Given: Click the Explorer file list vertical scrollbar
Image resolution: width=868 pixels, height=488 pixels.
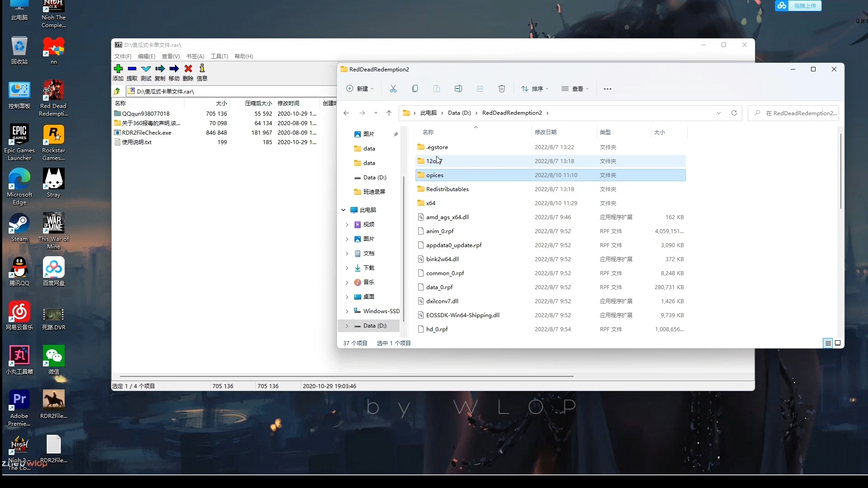Looking at the screenshot, I should click(840, 171).
